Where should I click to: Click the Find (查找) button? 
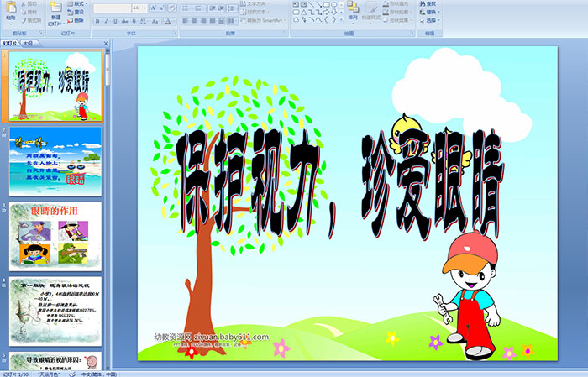[x=428, y=3]
